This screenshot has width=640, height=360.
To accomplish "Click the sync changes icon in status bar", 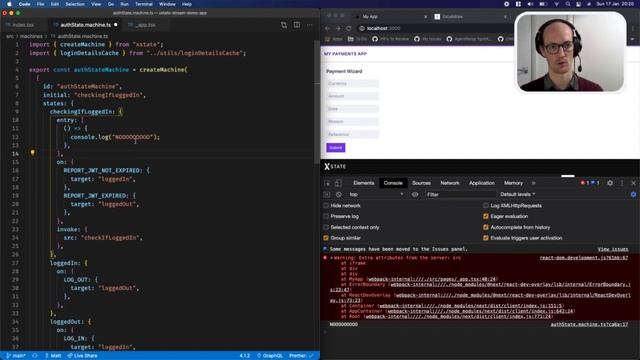I will [35, 356].
